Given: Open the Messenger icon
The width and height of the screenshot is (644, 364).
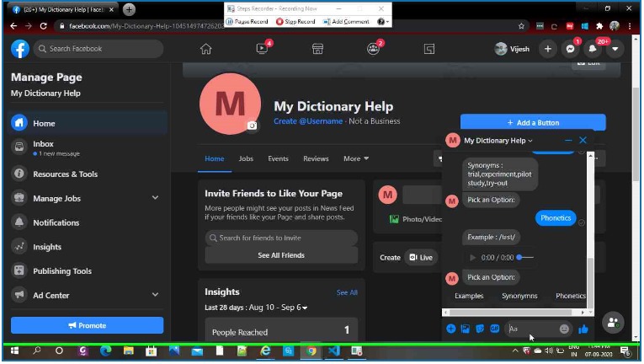Looking at the screenshot, I should tap(570, 49).
